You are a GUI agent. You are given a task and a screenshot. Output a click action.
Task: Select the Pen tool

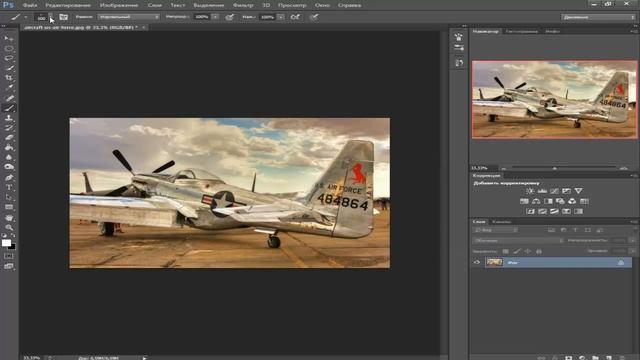[x=9, y=178]
